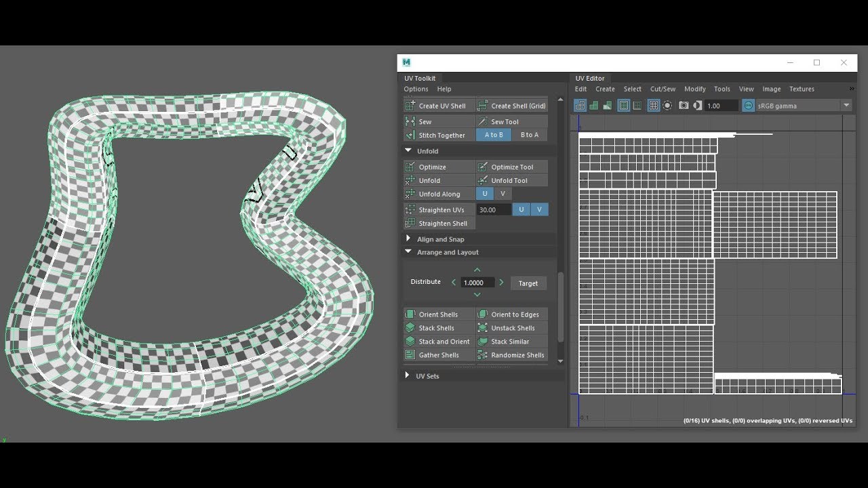Open the UV Editor Edit menu
The height and width of the screenshot is (488, 868).
pyautogui.click(x=581, y=89)
